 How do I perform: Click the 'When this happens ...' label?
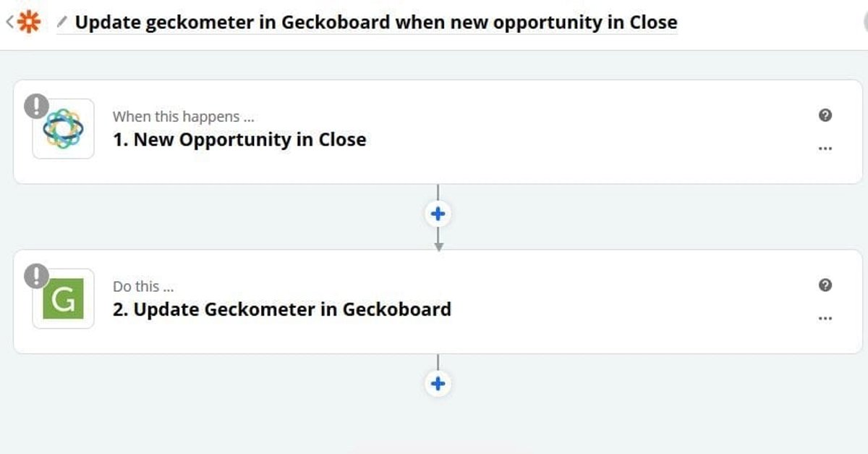(x=184, y=117)
